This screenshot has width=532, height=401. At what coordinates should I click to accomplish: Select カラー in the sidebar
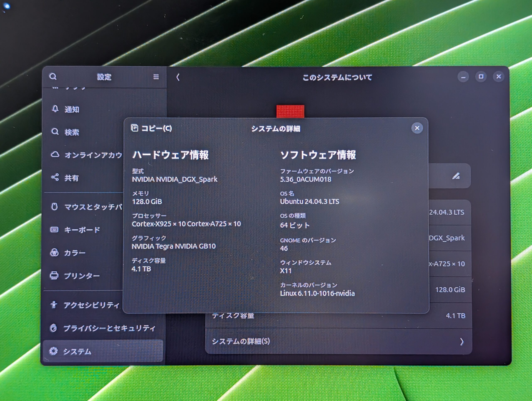click(75, 253)
